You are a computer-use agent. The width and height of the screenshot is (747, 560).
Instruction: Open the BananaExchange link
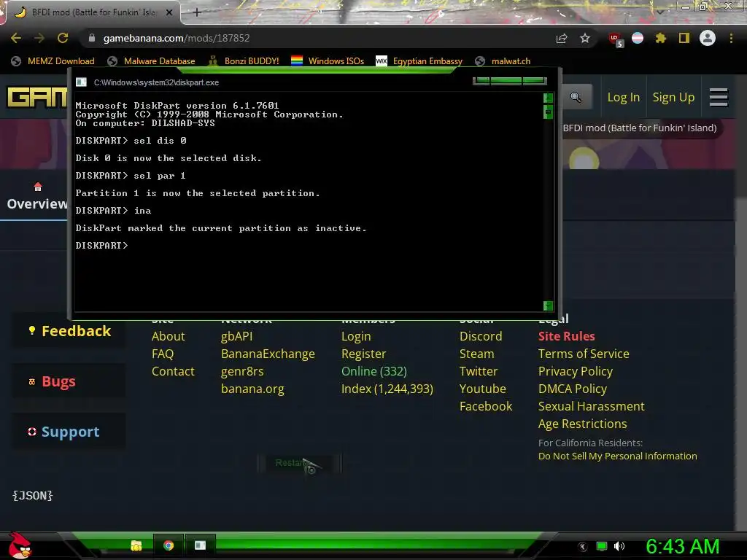coord(268,354)
